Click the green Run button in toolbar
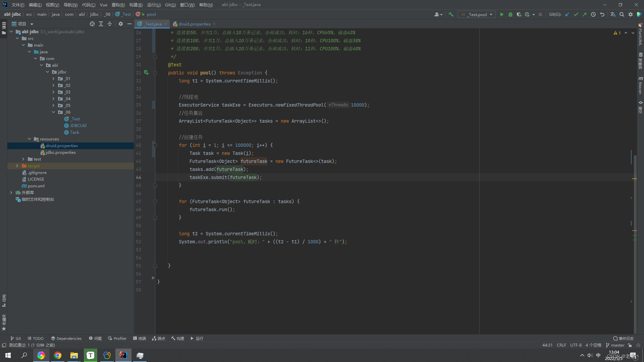Viewport: 644px width, 362px height. click(502, 14)
